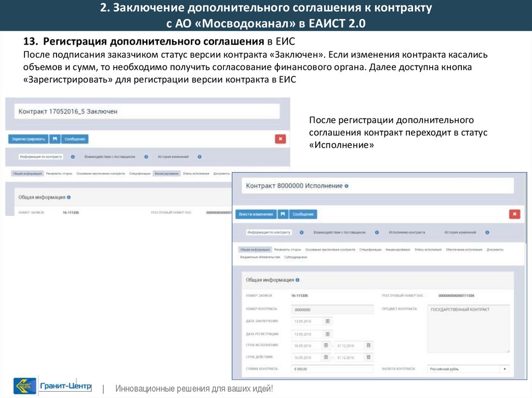Screen dimensions: 532x398
Task: Click info icon after История изменений, Исполнение window
Action: [487, 232]
